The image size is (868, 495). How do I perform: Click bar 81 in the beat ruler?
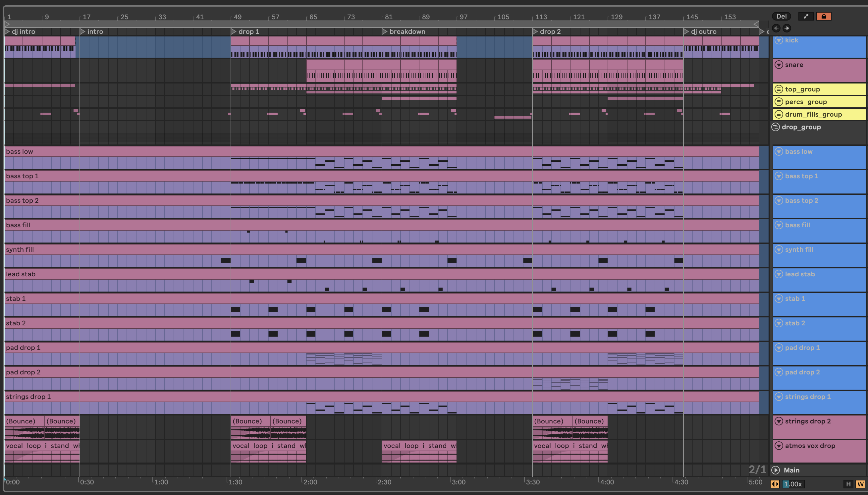[x=389, y=17]
